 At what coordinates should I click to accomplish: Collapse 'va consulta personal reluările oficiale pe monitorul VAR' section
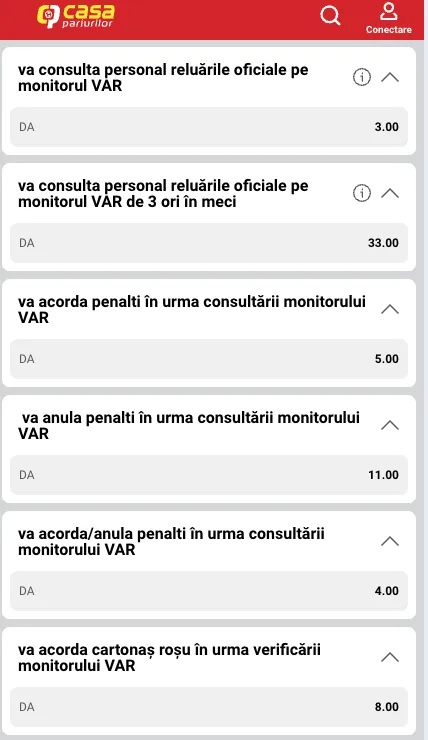point(390,77)
